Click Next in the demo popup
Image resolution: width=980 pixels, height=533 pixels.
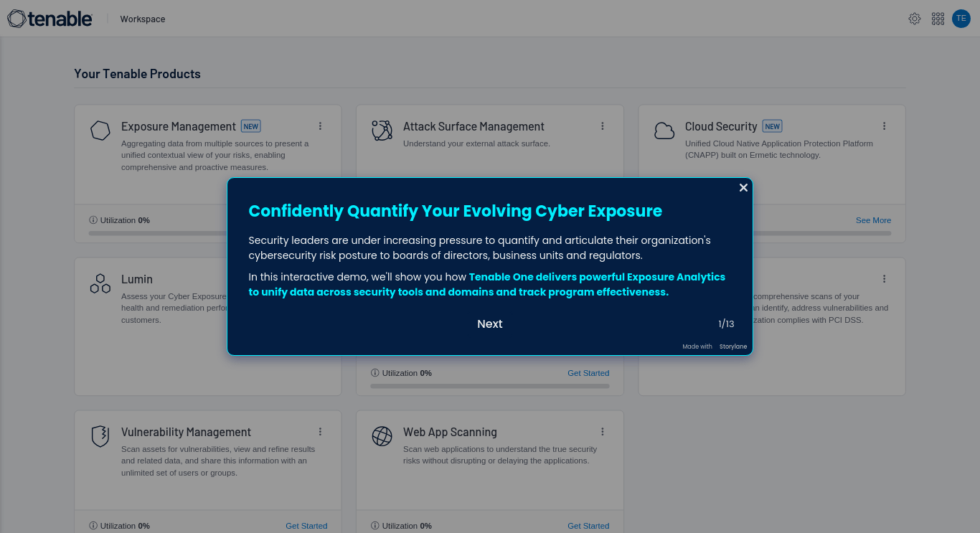pos(490,324)
